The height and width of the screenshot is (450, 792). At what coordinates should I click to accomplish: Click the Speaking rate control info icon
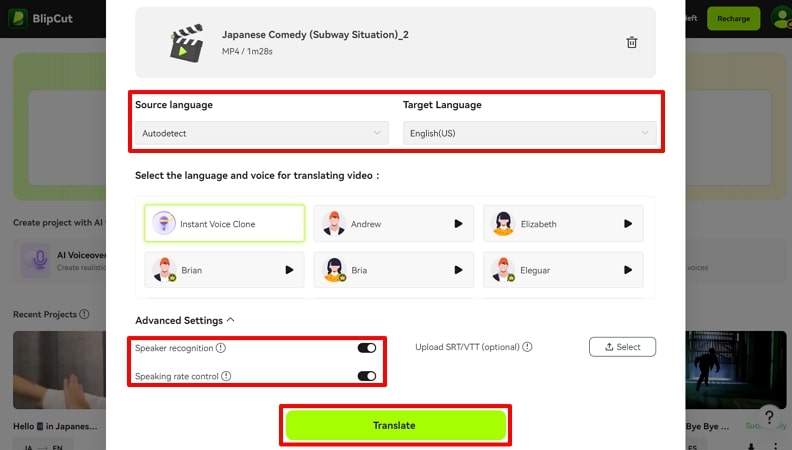click(x=226, y=376)
